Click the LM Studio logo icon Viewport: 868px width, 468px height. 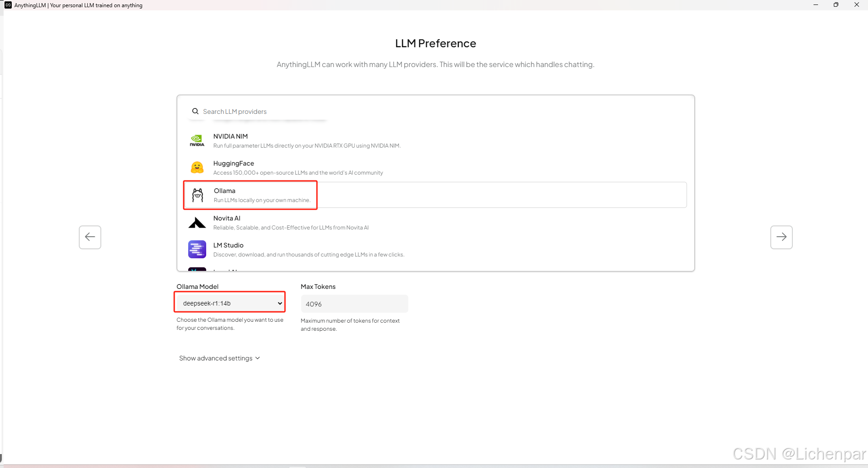[197, 249]
